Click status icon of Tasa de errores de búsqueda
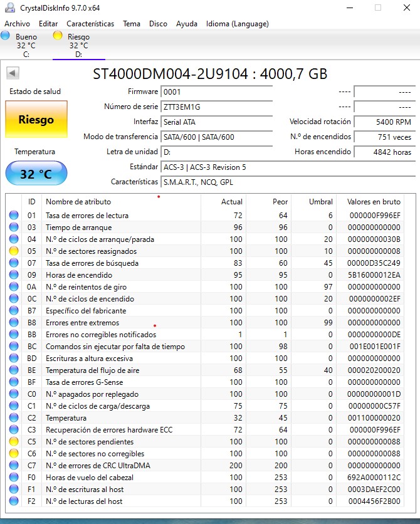Image resolution: width=420 pixels, height=524 pixels. (x=14, y=263)
